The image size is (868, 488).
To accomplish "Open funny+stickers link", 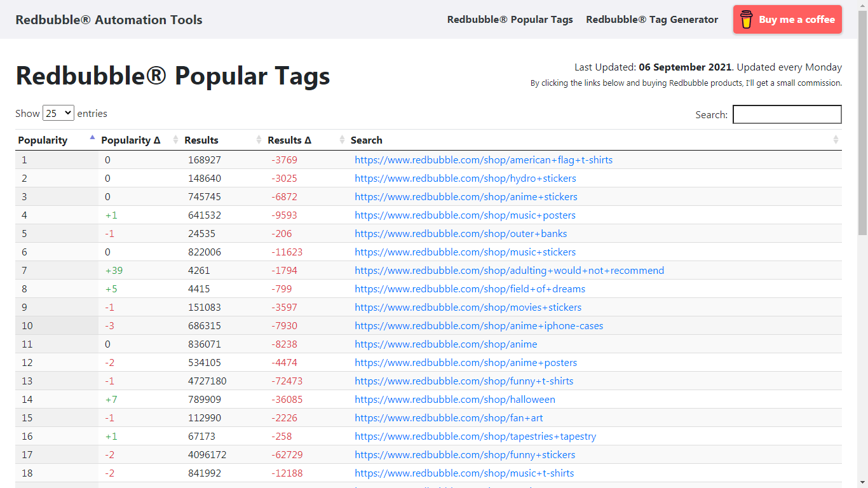I will pyautogui.click(x=465, y=455).
